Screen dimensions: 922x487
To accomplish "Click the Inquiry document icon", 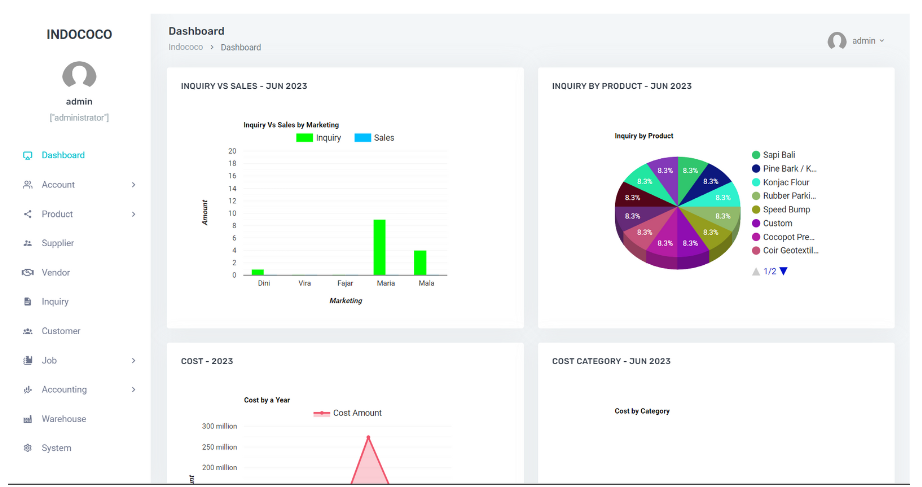I will point(28,302).
